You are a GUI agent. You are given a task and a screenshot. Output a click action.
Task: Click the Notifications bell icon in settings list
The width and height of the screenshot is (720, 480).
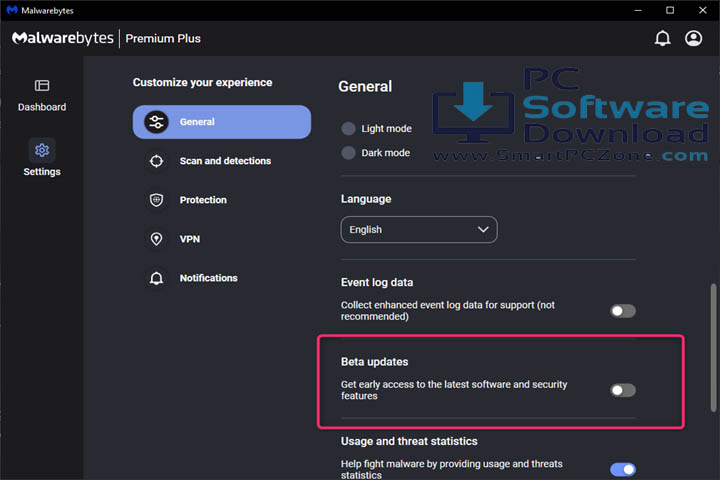[x=156, y=278]
